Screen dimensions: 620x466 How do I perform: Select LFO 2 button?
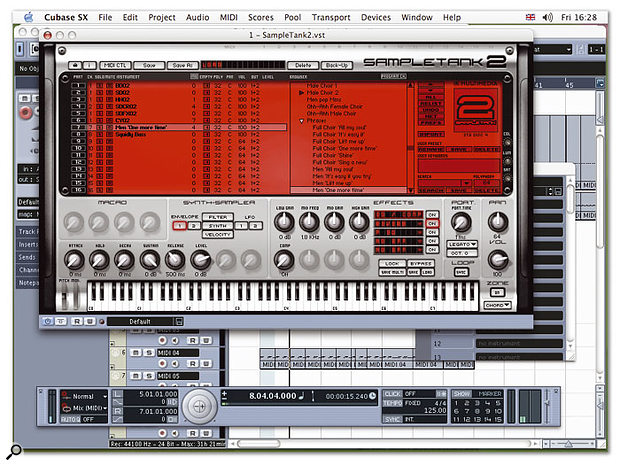[x=255, y=226]
